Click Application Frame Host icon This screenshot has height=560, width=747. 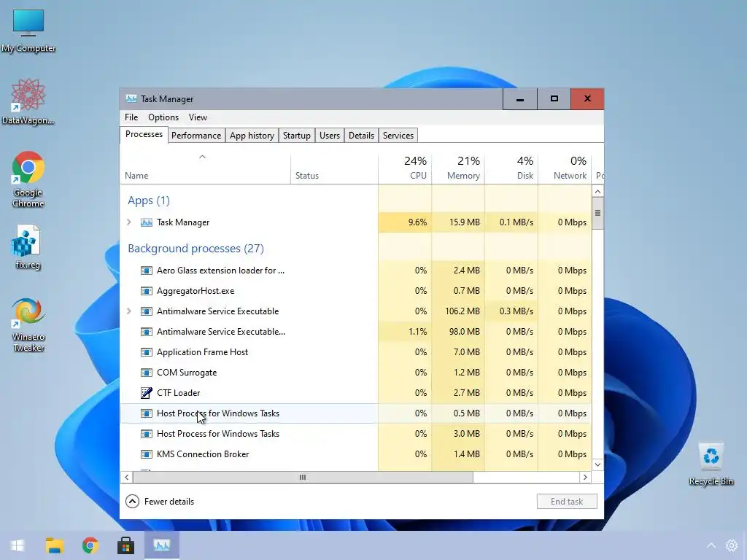(x=146, y=352)
